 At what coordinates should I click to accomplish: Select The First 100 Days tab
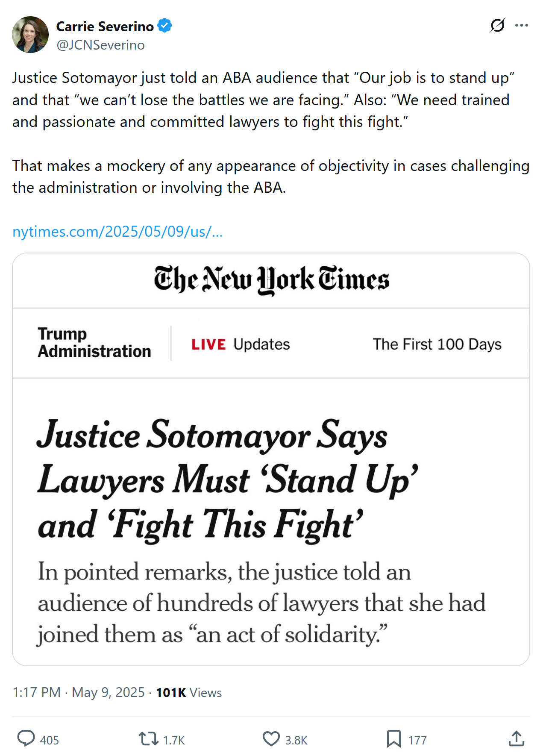tap(437, 344)
